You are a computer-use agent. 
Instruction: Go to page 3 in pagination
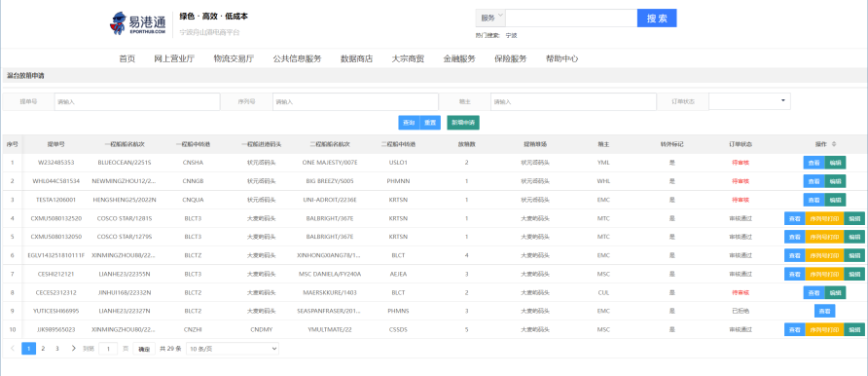point(57,349)
